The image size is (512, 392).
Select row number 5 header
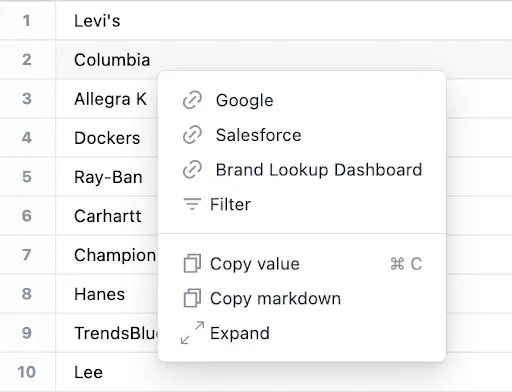coord(27,177)
